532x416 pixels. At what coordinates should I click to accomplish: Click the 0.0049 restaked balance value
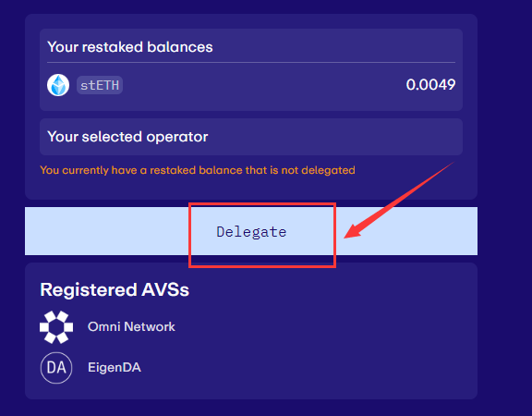430,85
